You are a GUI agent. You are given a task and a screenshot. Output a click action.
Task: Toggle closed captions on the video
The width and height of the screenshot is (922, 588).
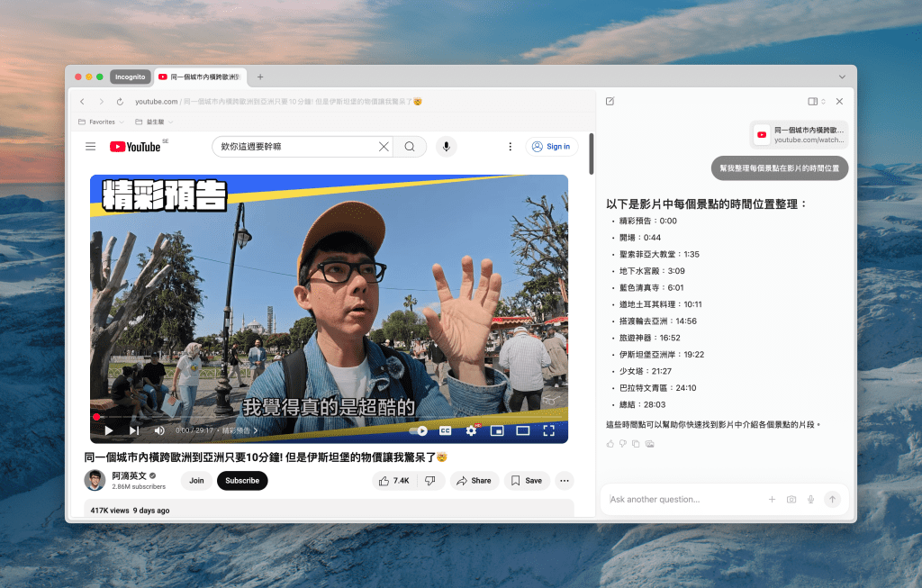445,430
